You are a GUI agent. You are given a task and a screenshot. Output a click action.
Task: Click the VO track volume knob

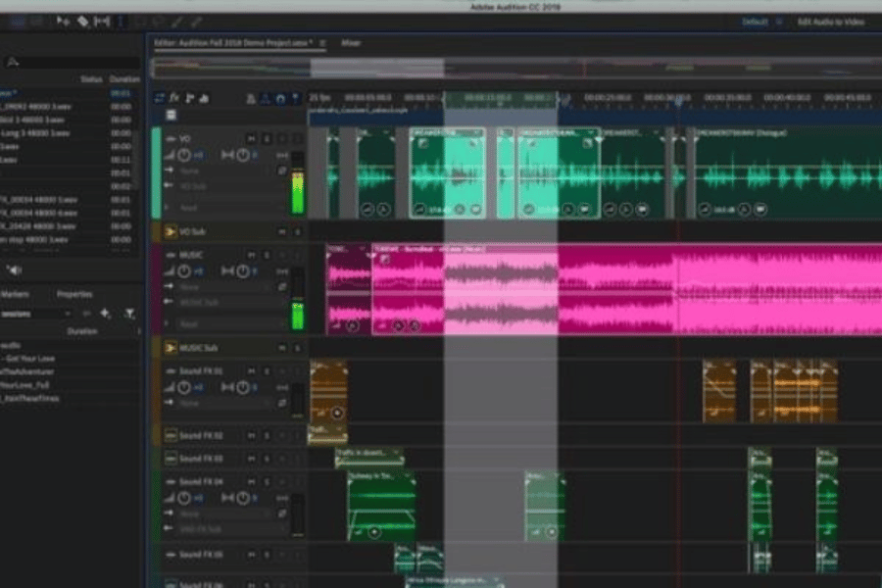[x=183, y=155]
